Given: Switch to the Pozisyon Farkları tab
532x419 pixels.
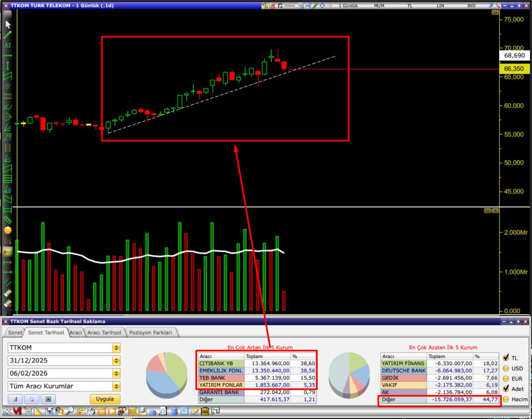Looking at the screenshot, I should pyautogui.click(x=152, y=332).
